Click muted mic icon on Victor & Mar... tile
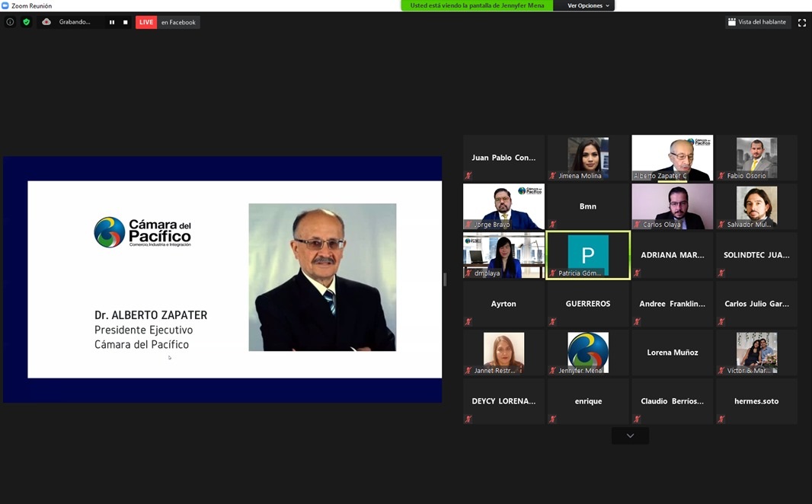This screenshot has width=812, height=504. 721,370
